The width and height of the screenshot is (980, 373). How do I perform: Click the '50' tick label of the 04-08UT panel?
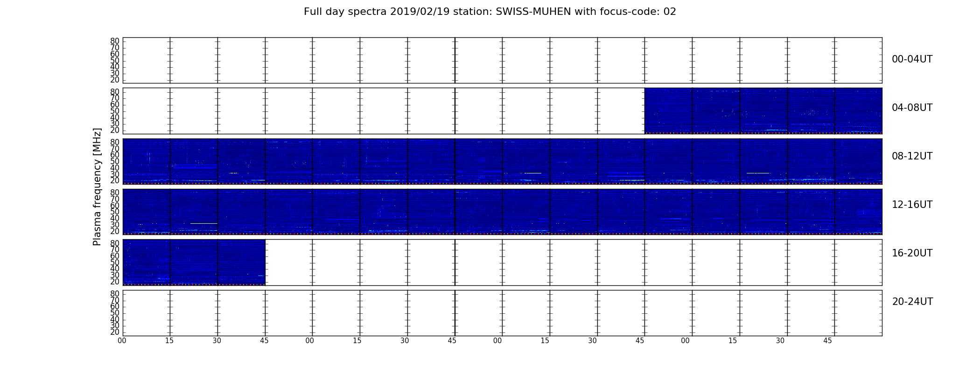tap(115, 111)
